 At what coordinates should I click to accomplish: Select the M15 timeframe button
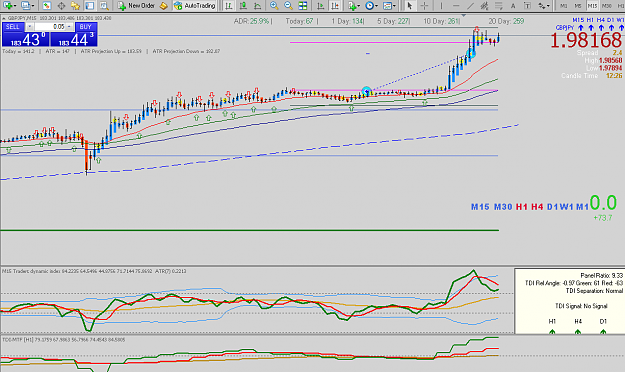point(592,6)
